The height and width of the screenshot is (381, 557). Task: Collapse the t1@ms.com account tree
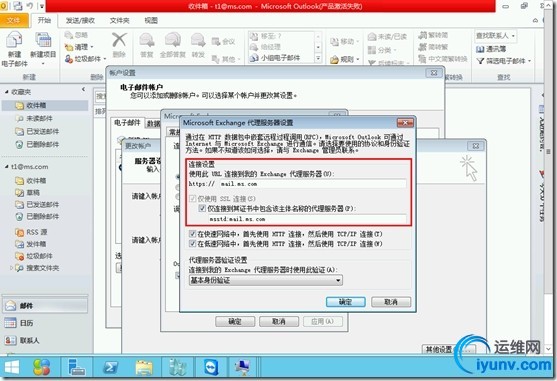point(6,167)
